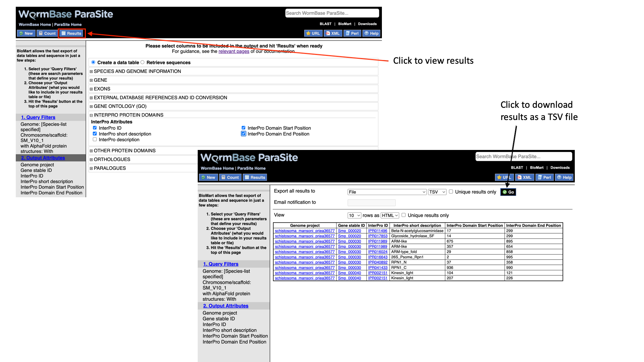Open the relevant pages documentation link

coord(234,51)
